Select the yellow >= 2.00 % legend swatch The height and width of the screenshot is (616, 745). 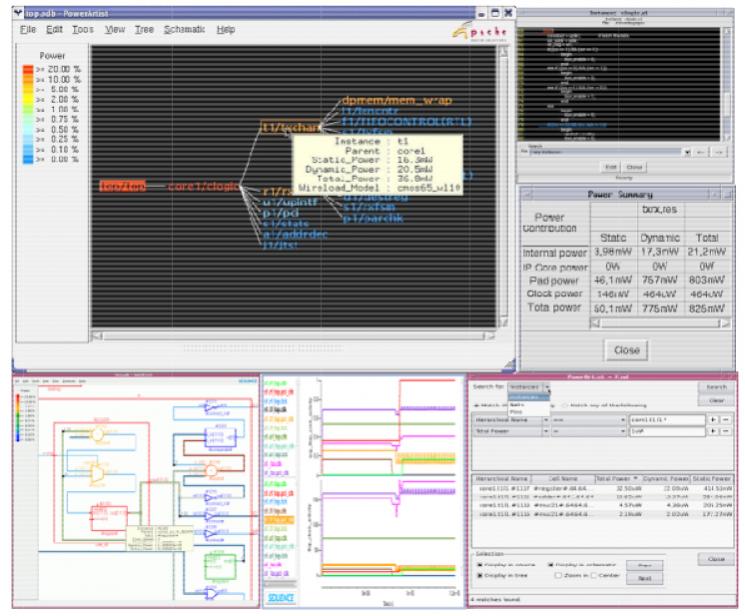(x=28, y=99)
